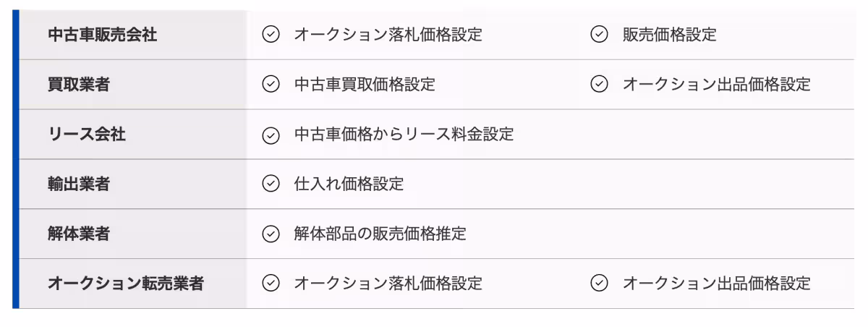This screenshot has width=868, height=327.
Task: Select the 中古車価格からリース料金設定 text
Action: point(404,135)
